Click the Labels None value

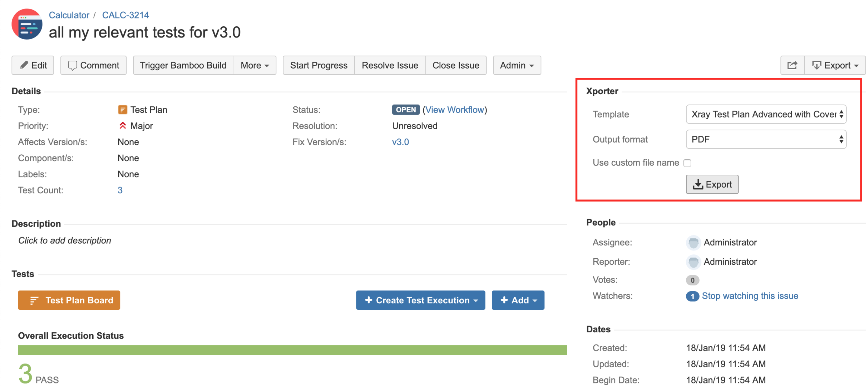[128, 174]
